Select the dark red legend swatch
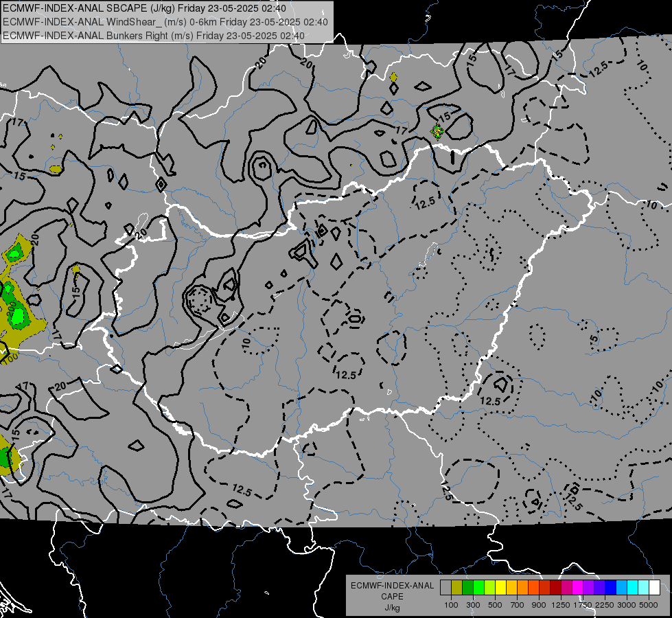Screen dimensions: 672x618 point(555,587)
